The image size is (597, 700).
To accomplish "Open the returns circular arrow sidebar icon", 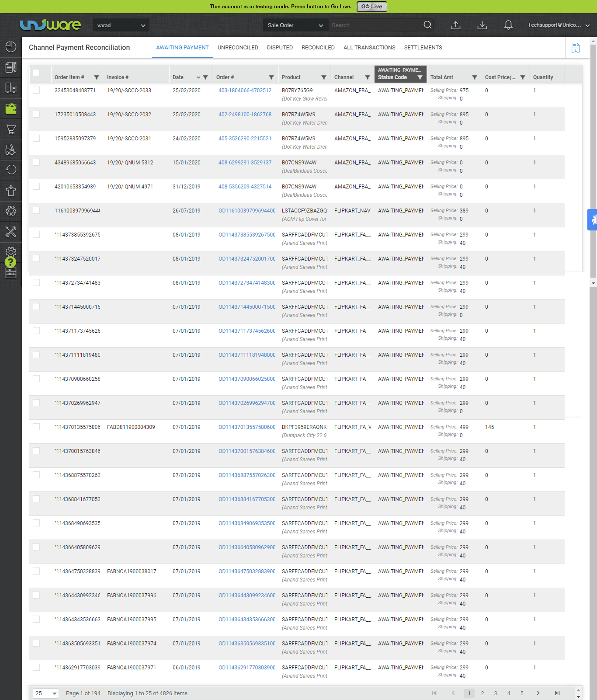I will click(x=11, y=170).
